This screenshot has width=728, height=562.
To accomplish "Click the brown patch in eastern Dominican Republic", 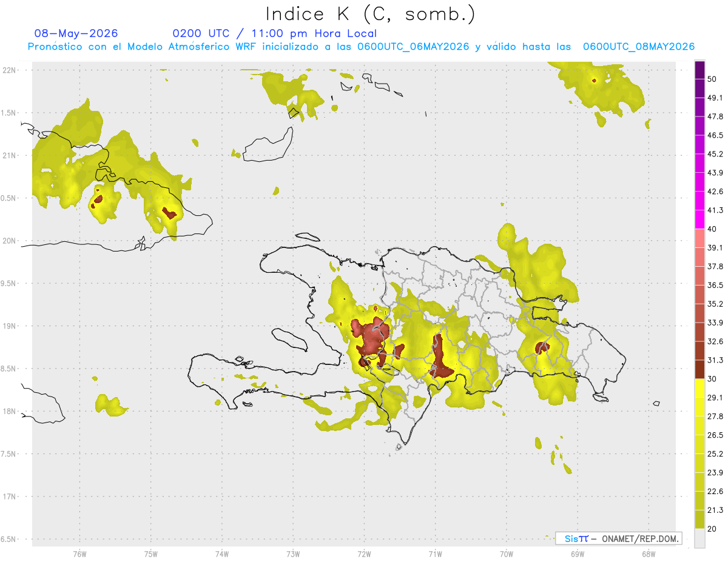I will 542,347.
